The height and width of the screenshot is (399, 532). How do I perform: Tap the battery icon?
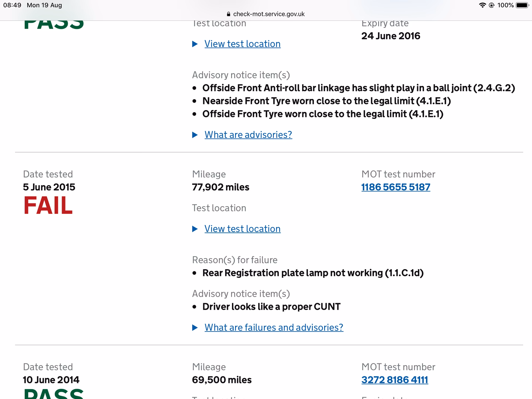(522, 5)
